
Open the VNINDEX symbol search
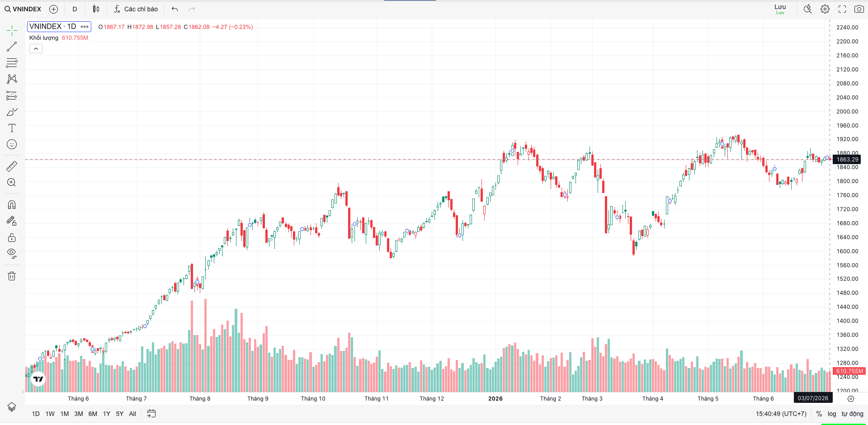coord(23,9)
